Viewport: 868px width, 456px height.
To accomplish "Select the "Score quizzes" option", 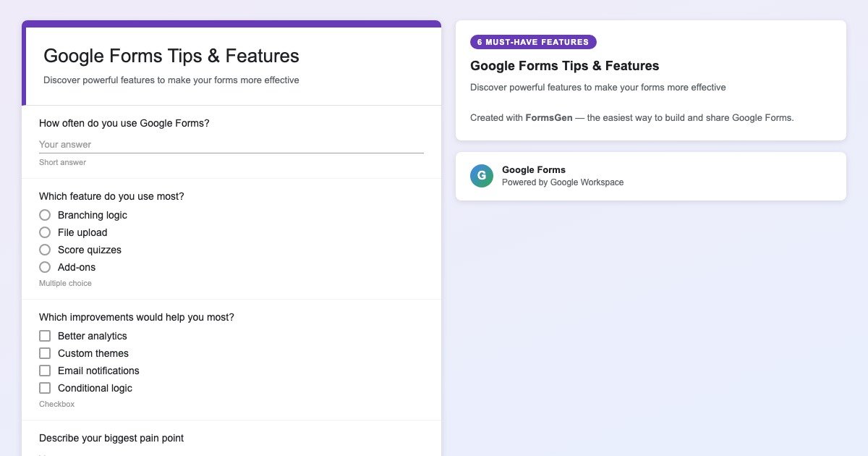I will pyautogui.click(x=45, y=250).
